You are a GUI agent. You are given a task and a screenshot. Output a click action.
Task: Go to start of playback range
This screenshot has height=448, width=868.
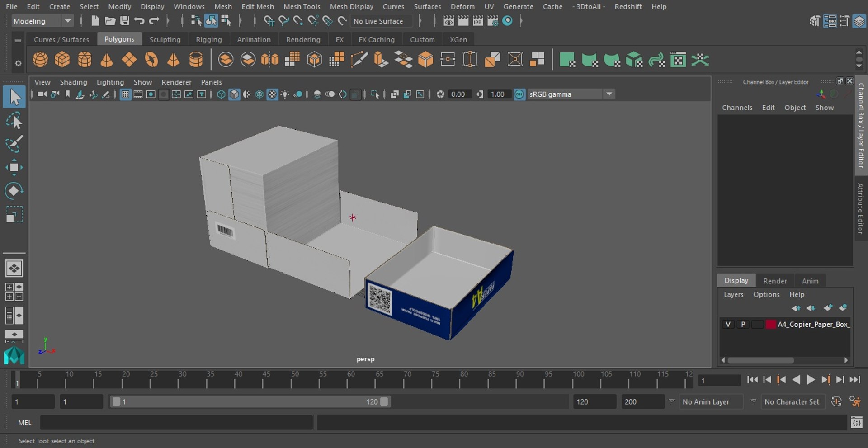click(752, 380)
